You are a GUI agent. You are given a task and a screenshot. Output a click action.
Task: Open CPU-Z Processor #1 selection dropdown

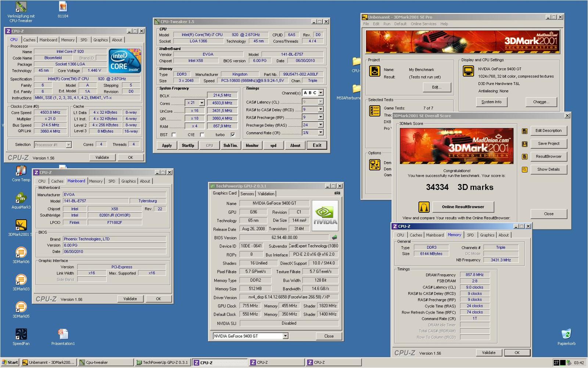pyautogui.click(x=69, y=145)
